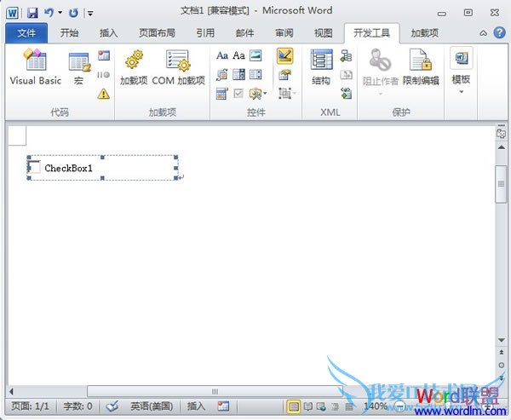
Task: Click language 英语(美国) in status bar
Action: click(x=152, y=406)
